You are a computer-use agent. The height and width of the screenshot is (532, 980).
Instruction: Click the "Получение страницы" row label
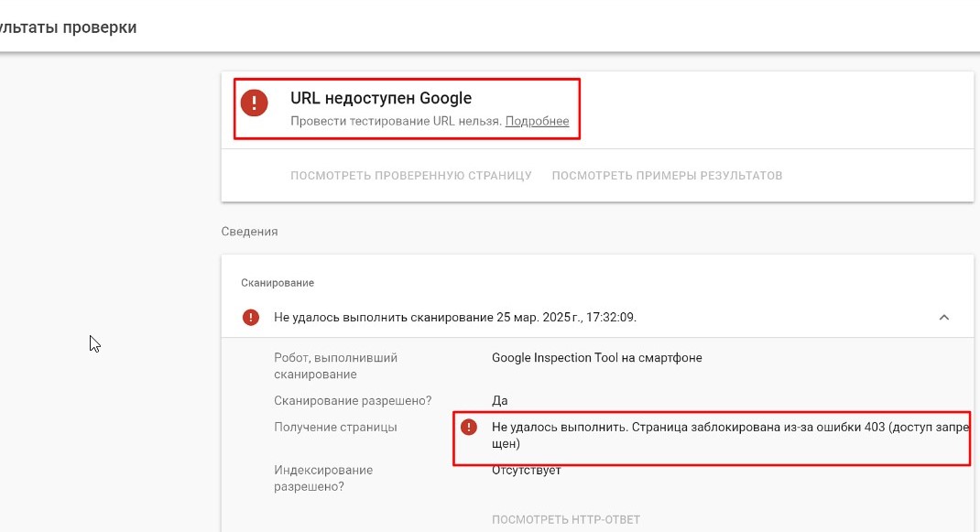(336, 427)
